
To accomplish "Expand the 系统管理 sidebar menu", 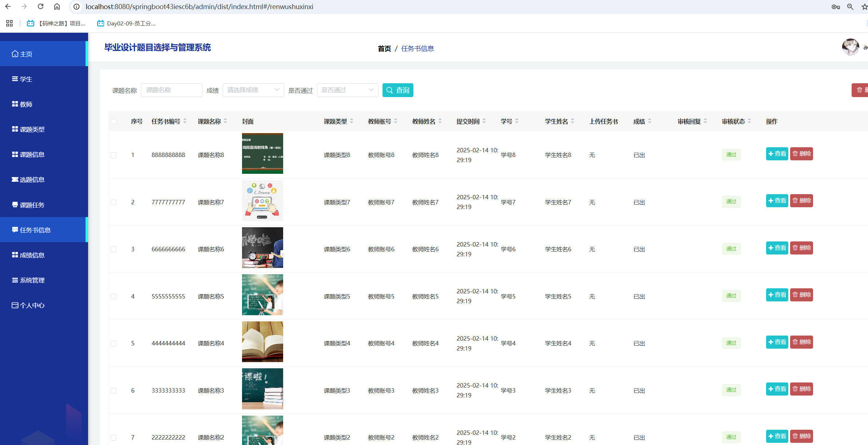I will 32,280.
